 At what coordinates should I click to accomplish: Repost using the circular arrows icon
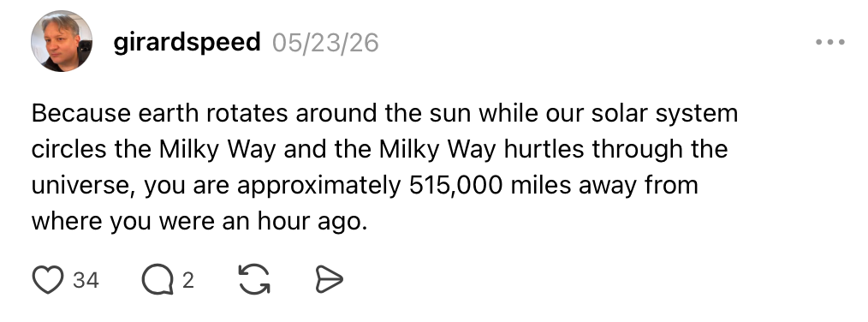click(254, 279)
